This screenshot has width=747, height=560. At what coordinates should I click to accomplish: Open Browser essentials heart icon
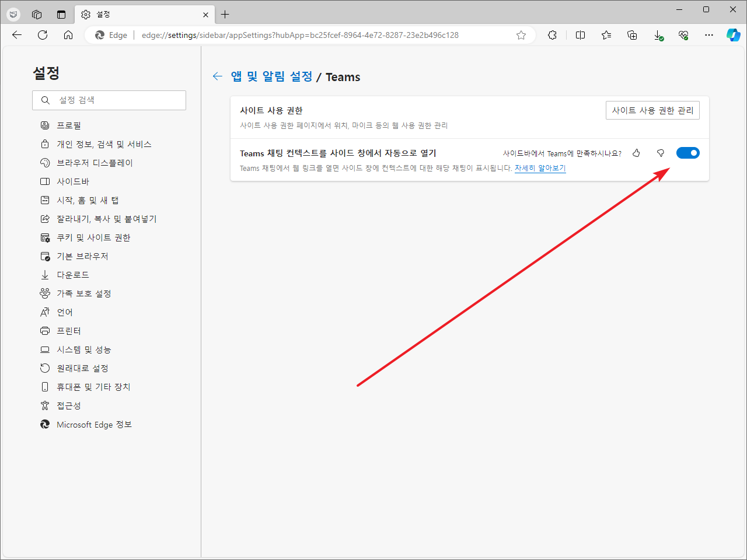coord(683,35)
